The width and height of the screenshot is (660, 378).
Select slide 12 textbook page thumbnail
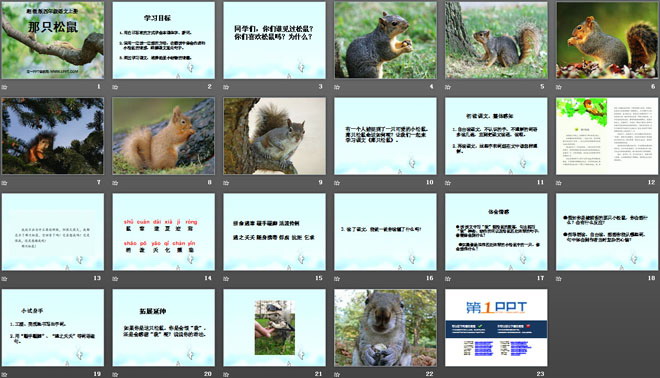(607, 136)
